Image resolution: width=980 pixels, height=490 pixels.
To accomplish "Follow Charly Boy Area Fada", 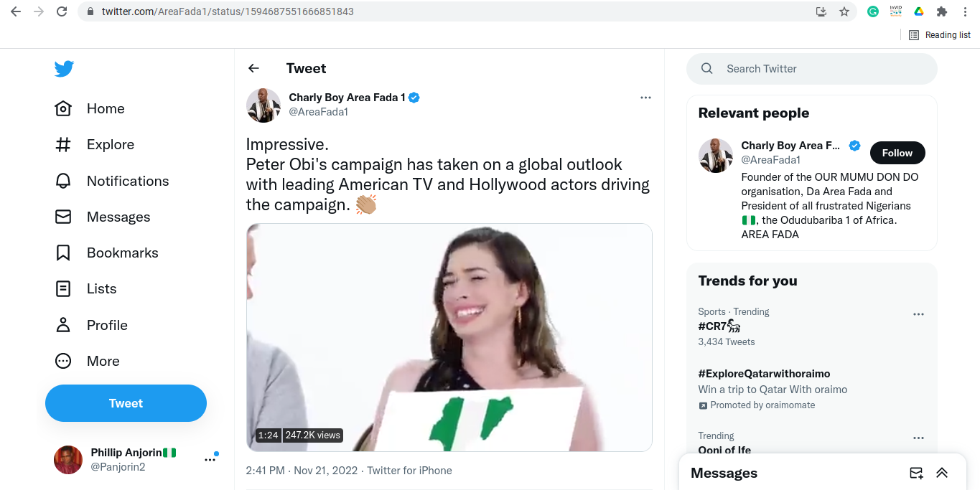I will click(x=897, y=153).
